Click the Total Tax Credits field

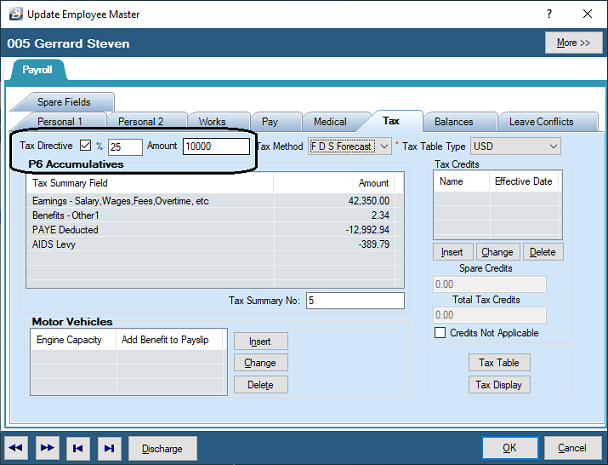pos(490,315)
